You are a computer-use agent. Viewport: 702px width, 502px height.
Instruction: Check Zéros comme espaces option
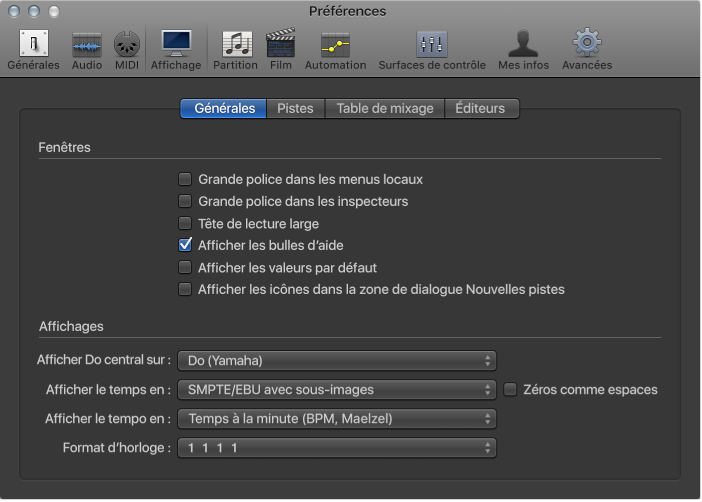(x=510, y=390)
